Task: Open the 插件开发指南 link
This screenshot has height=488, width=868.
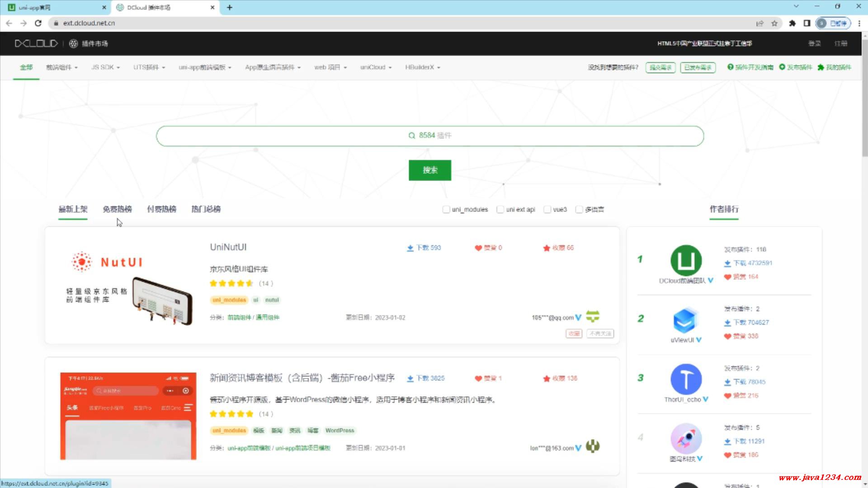Action: pos(750,67)
